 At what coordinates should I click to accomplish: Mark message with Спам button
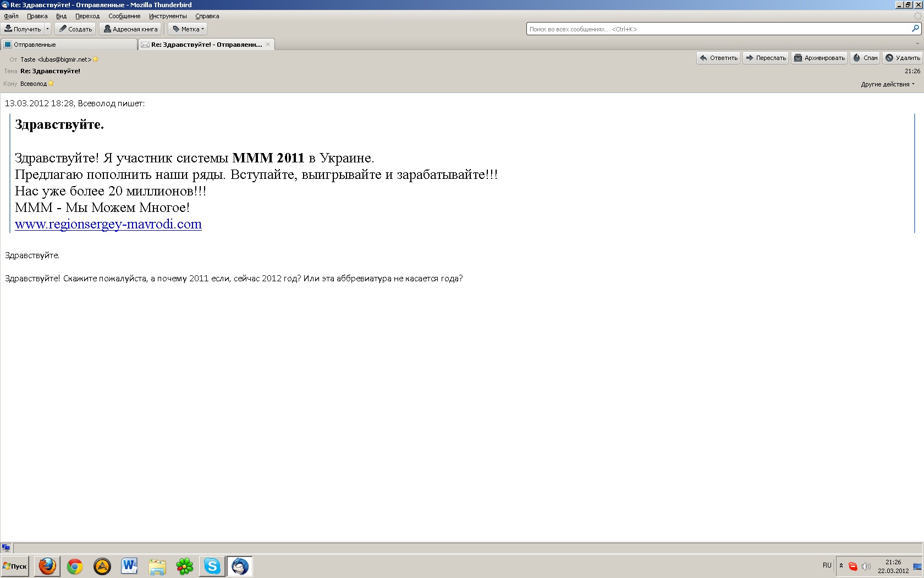[x=865, y=58]
